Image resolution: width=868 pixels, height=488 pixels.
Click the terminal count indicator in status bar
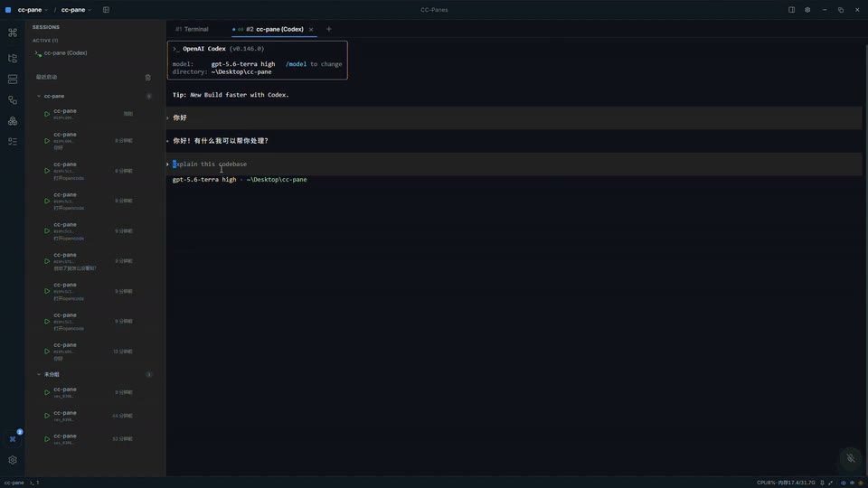pos(34,483)
